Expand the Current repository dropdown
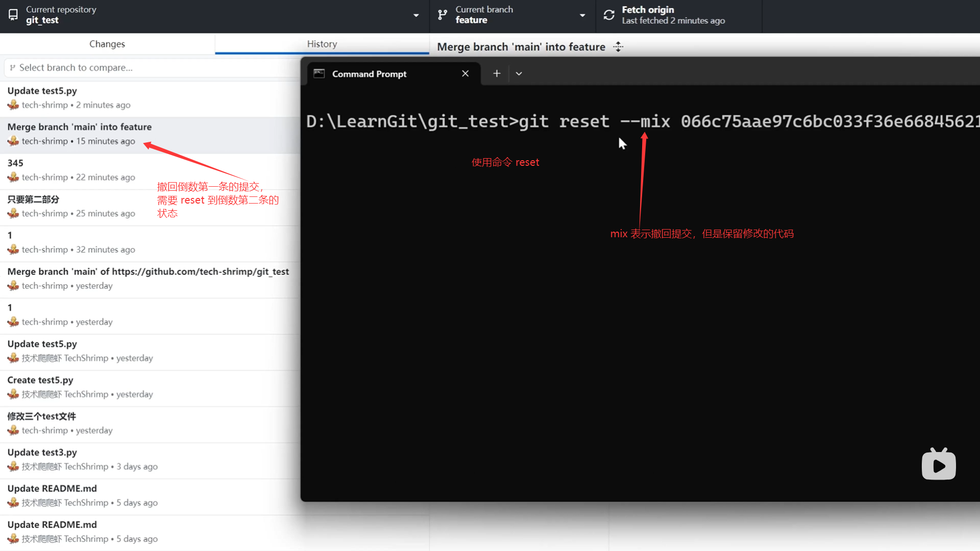The height and width of the screenshot is (551, 980). point(416,15)
